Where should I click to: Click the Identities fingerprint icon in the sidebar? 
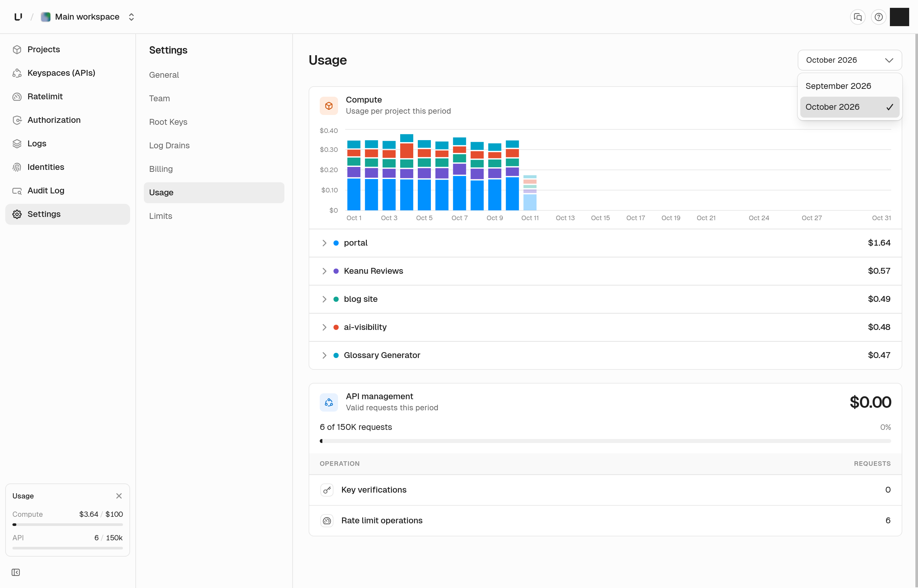17,167
